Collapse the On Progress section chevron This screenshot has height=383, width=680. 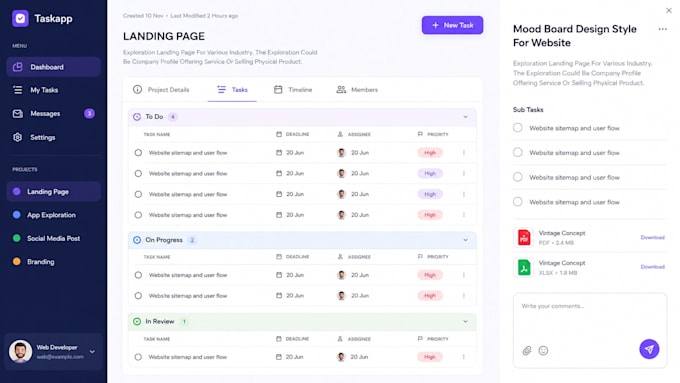[x=465, y=240]
